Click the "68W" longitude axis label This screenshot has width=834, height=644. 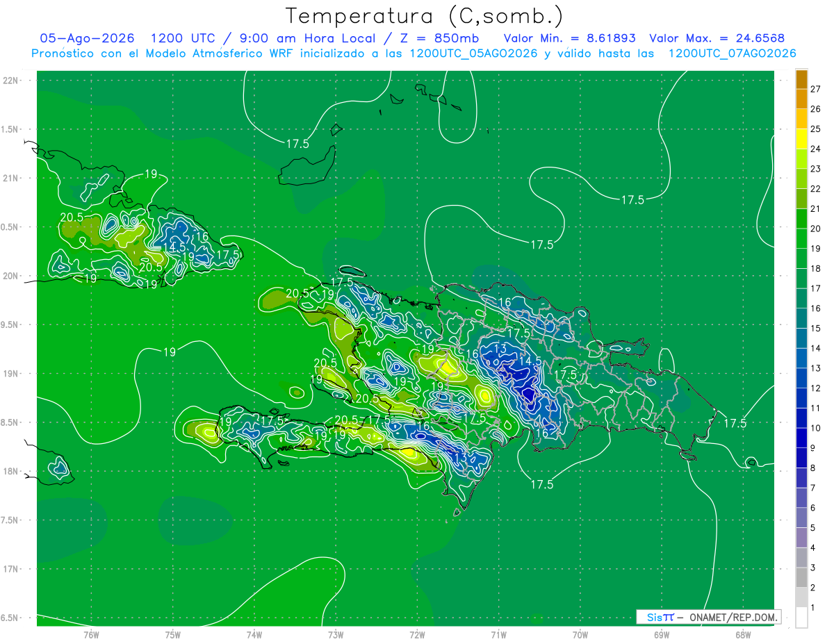[742, 634]
